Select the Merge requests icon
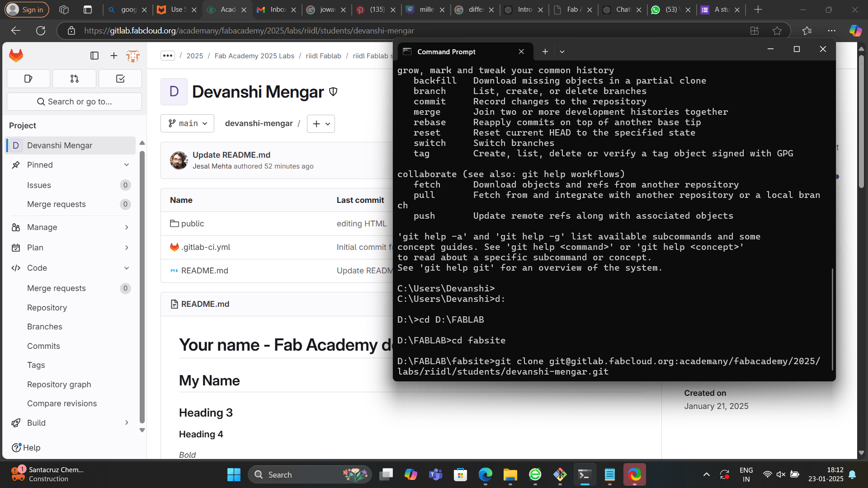 [x=74, y=79]
